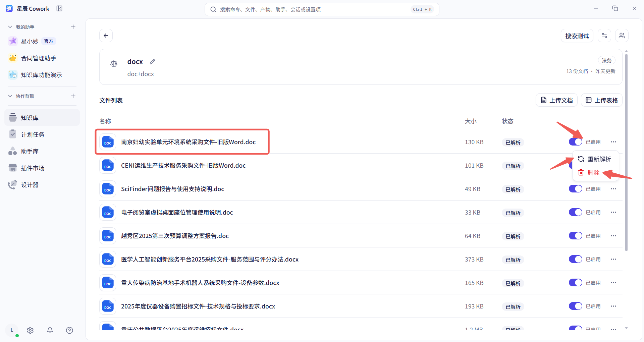
Task: Click doc icon of 2025年度仪器设备 file
Action: (x=108, y=306)
